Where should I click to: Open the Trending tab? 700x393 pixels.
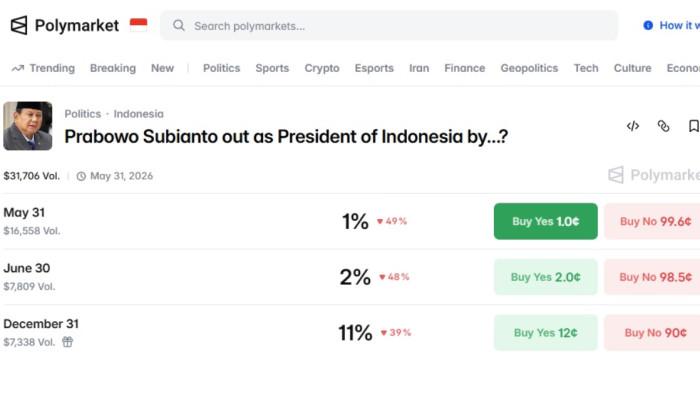coord(43,68)
